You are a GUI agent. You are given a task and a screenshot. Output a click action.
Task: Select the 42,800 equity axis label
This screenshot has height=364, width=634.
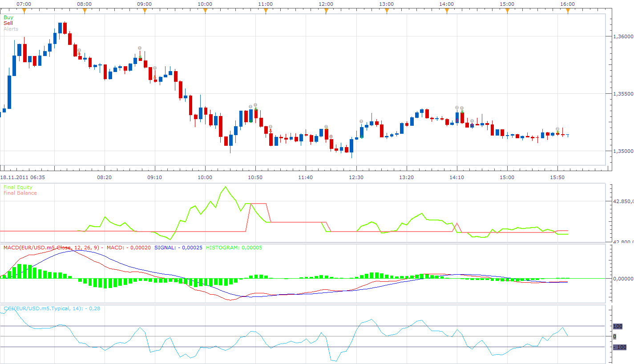623,242
